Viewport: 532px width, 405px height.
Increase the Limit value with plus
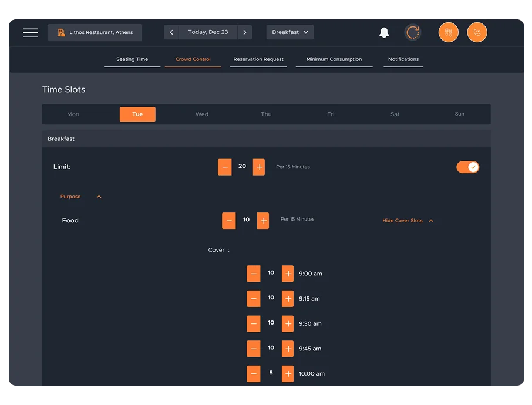point(259,167)
